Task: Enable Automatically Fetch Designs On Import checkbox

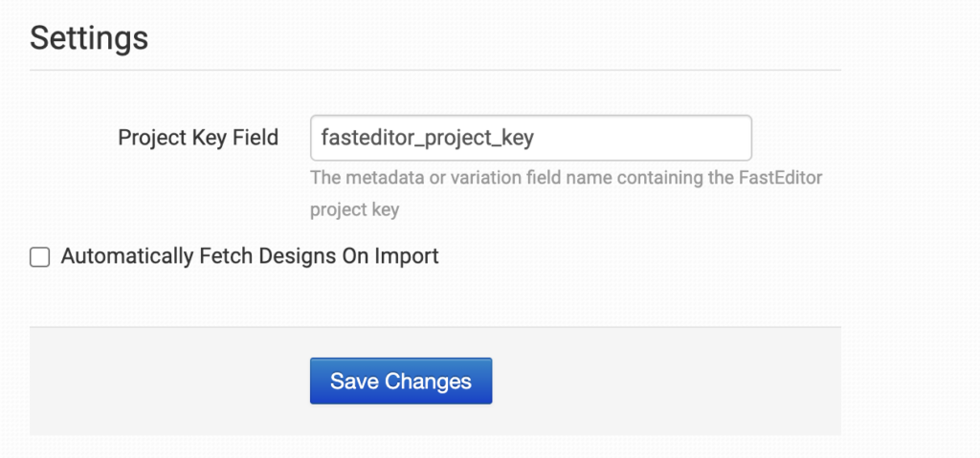Action: (x=39, y=256)
